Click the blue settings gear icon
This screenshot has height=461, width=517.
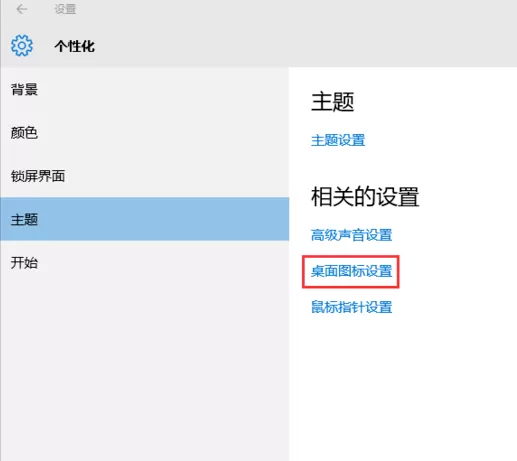pos(22,45)
